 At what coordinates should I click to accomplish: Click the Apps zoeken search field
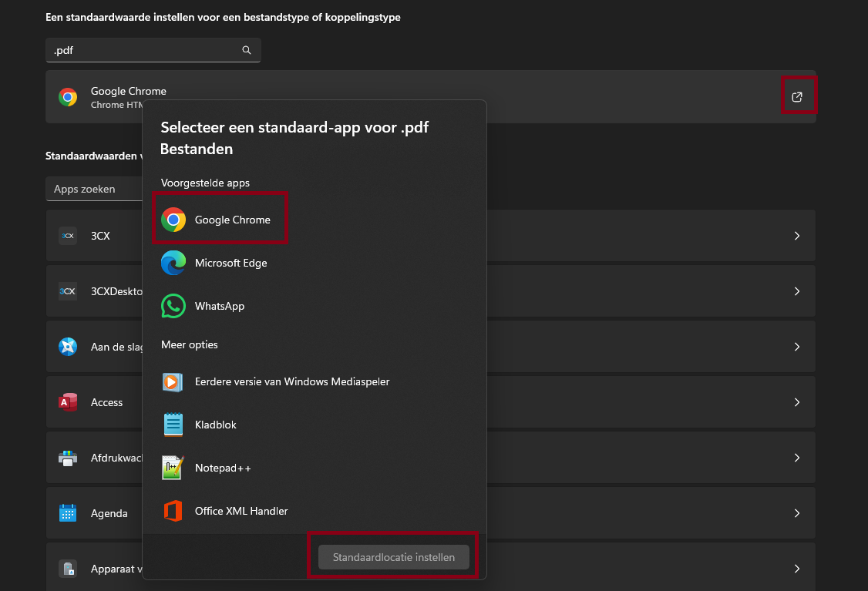click(x=94, y=189)
